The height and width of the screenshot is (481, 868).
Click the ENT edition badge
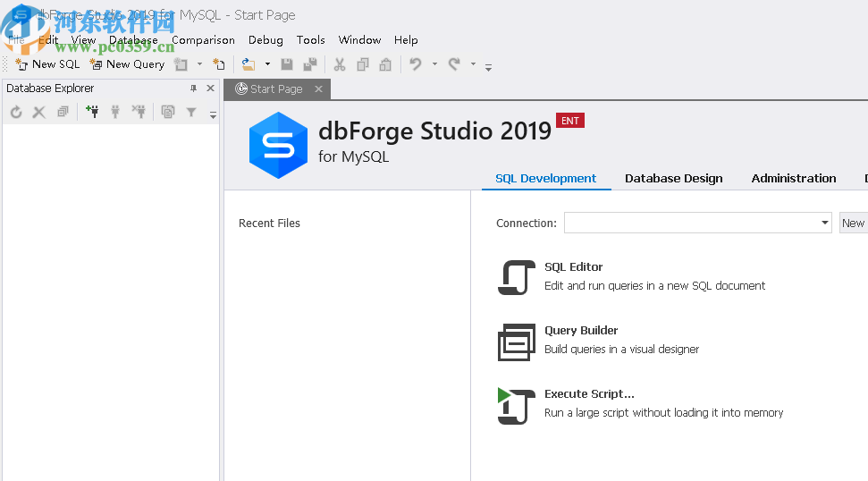[570, 121]
